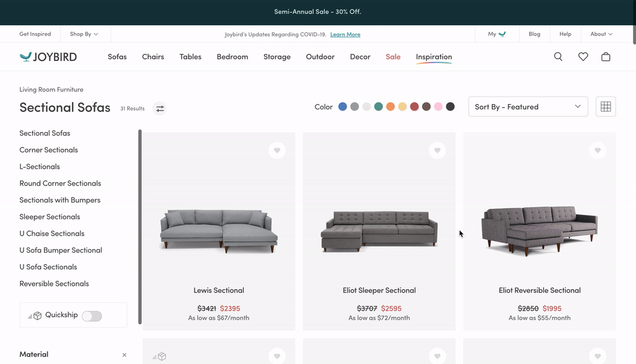Open the shopping bag cart icon
The height and width of the screenshot is (364, 636).
click(605, 57)
